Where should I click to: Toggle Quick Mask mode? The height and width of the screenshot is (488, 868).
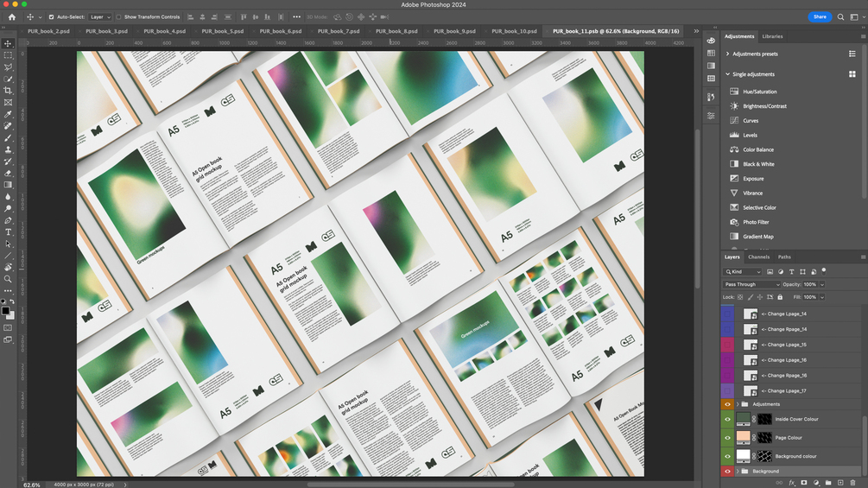tap(8, 327)
